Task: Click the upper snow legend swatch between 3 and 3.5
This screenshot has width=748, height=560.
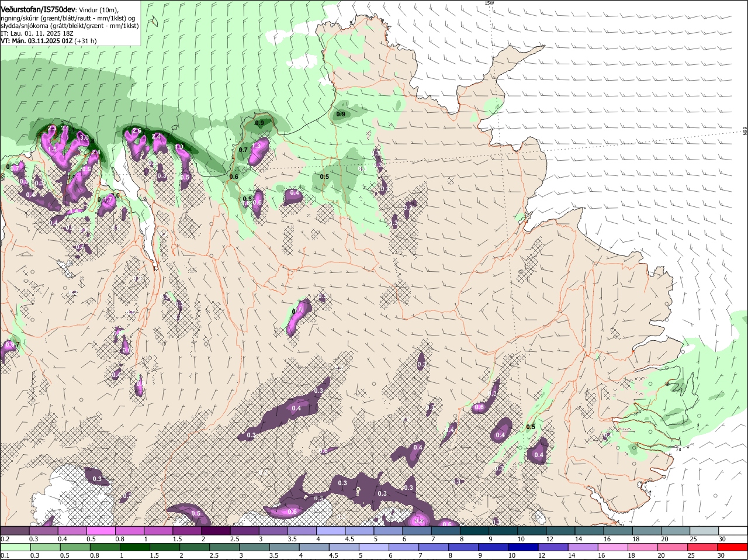Action: (x=273, y=530)
